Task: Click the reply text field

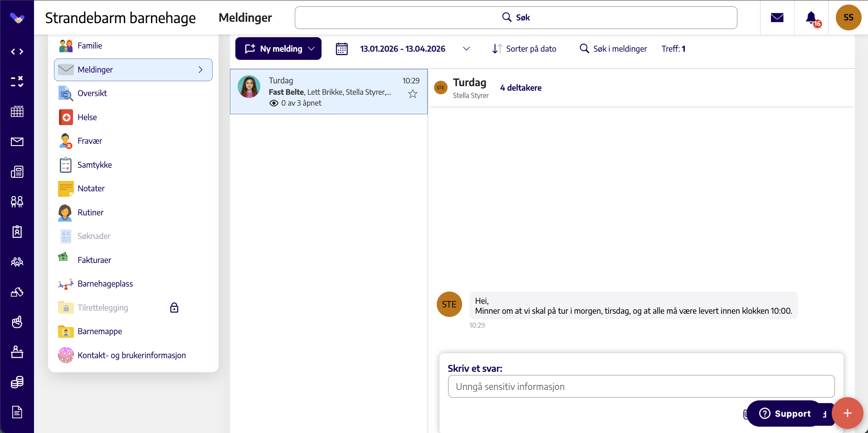Action: (x=641, y=386)
